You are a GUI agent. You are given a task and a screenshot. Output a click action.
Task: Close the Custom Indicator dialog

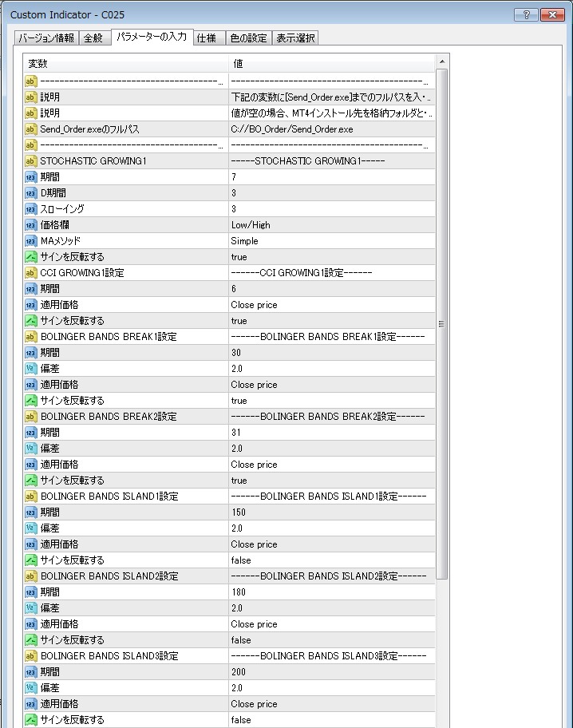coord(552,14)
